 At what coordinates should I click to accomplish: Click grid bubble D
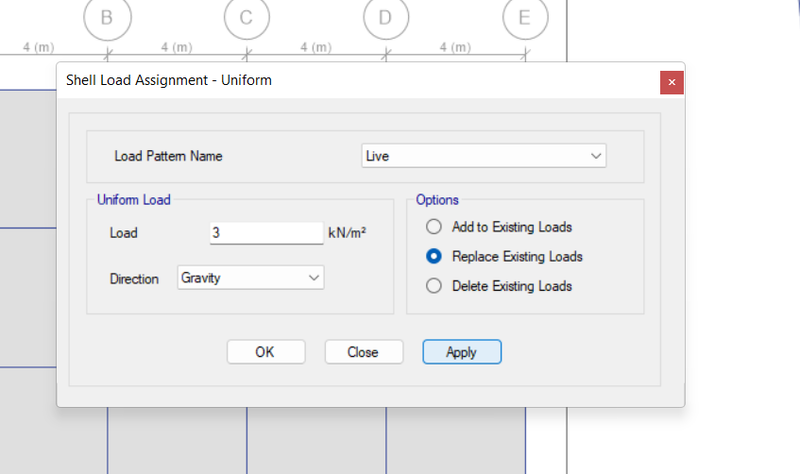(386, 18)
